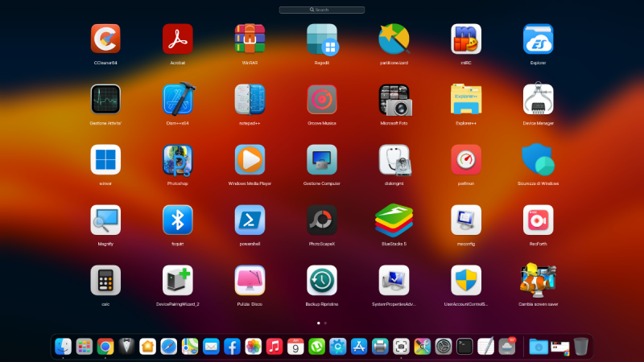The image size is (644, 362).
Task: Launch partitionwizard
Action: tap(394, 39)
